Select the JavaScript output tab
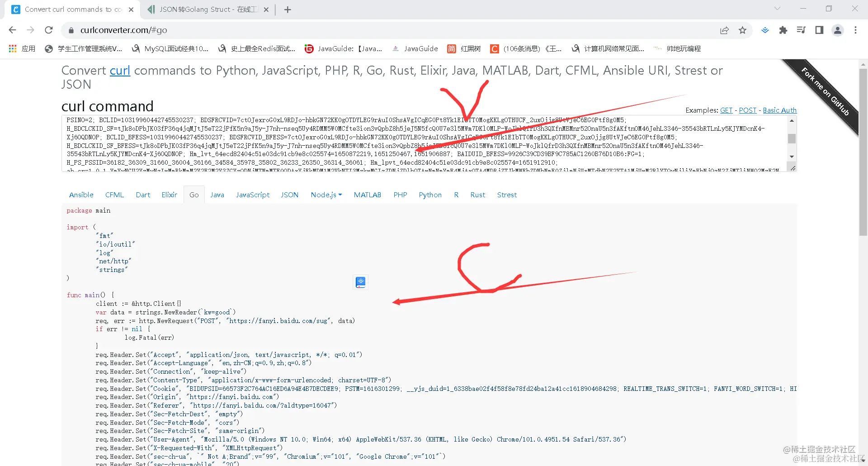This screenshot has width=868, height=466. coord(253,195)
